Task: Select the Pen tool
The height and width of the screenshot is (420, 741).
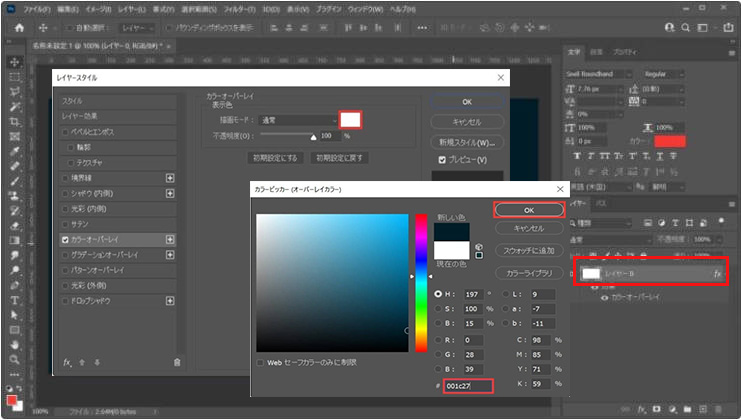Action: click(x=15, y=285)
